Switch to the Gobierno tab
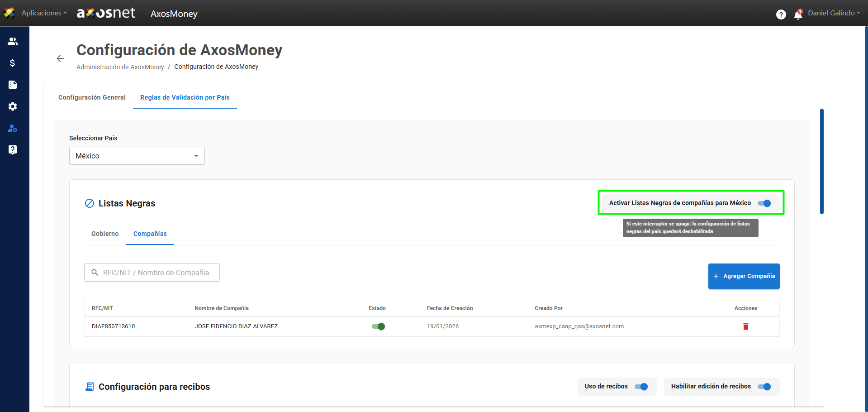The image size is (868, 412). 105,234
